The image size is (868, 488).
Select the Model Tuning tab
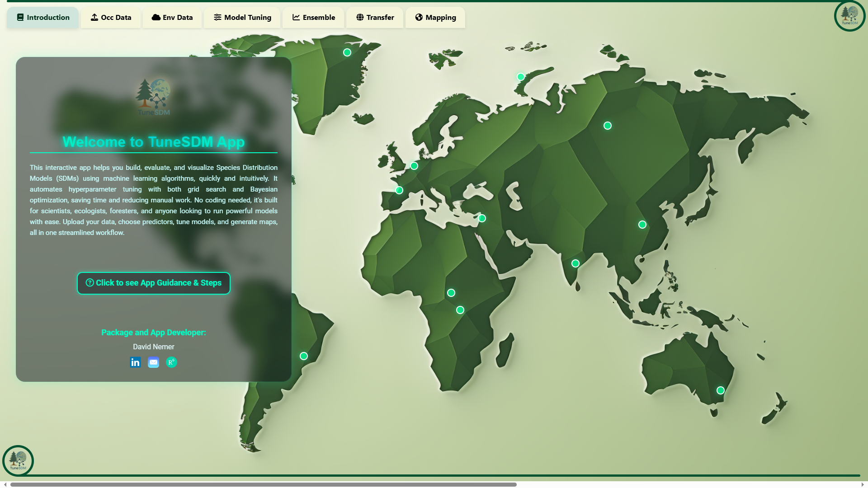tap(242, 18)
